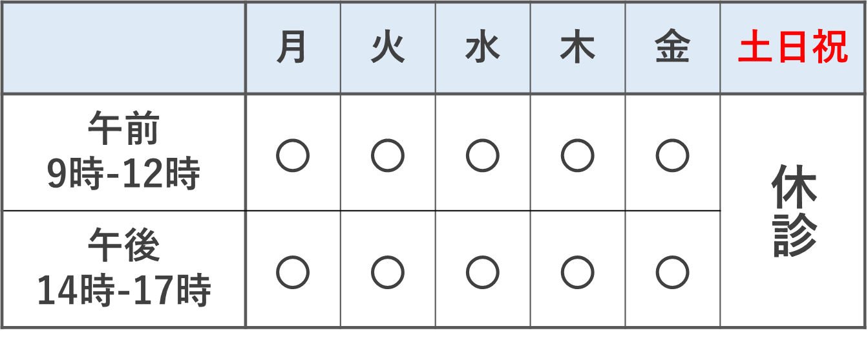Click the 午後 14時-17時 row label
Viewport: 868px width, 337px height.
tap(123, 269)
